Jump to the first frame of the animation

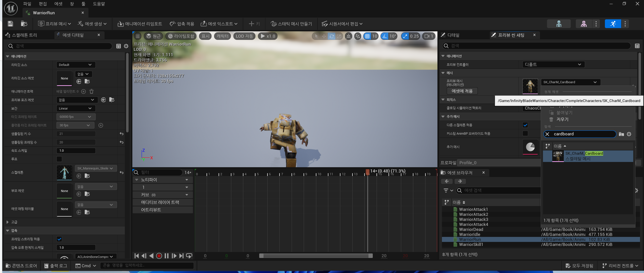pyautogui.click(x=137, y=256)
